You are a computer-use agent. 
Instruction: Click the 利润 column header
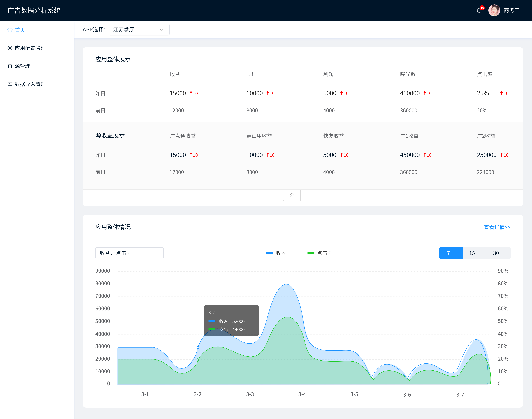328,74
